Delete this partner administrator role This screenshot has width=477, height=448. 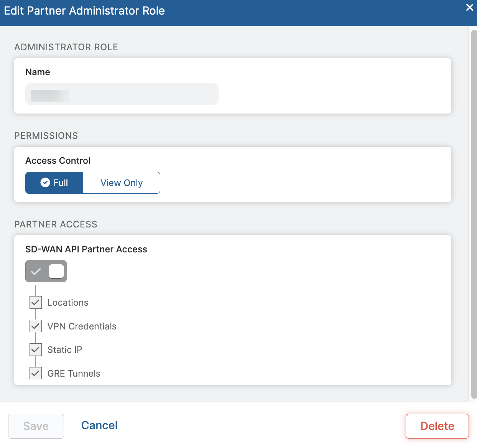click(x=437, y=426)
